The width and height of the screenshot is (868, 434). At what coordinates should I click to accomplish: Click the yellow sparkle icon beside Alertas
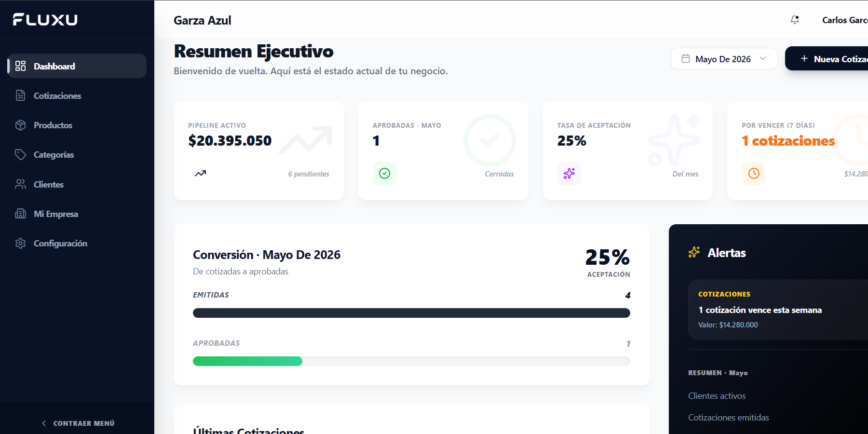pyautogui.click(x=694, y=252)
